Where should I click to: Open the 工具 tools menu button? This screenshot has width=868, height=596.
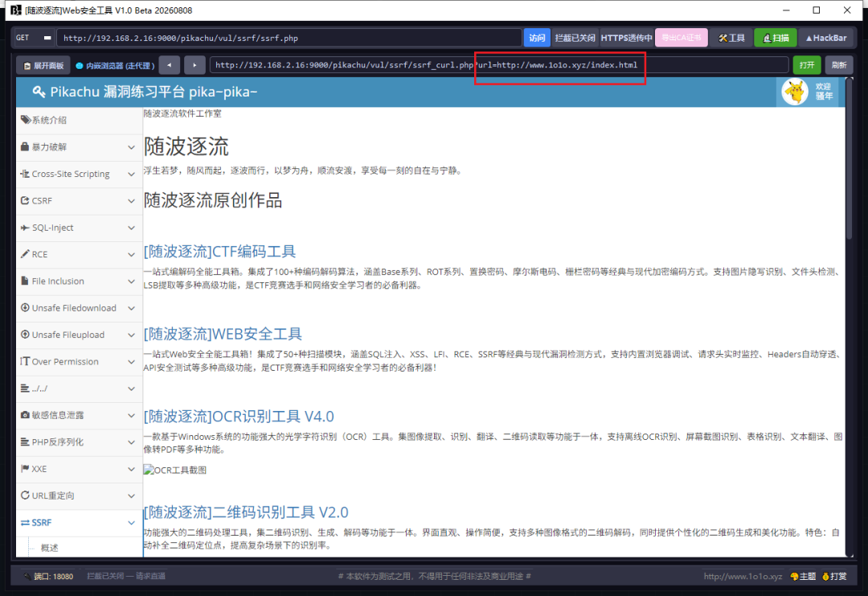pyautogui.click(x=731, y=39)
